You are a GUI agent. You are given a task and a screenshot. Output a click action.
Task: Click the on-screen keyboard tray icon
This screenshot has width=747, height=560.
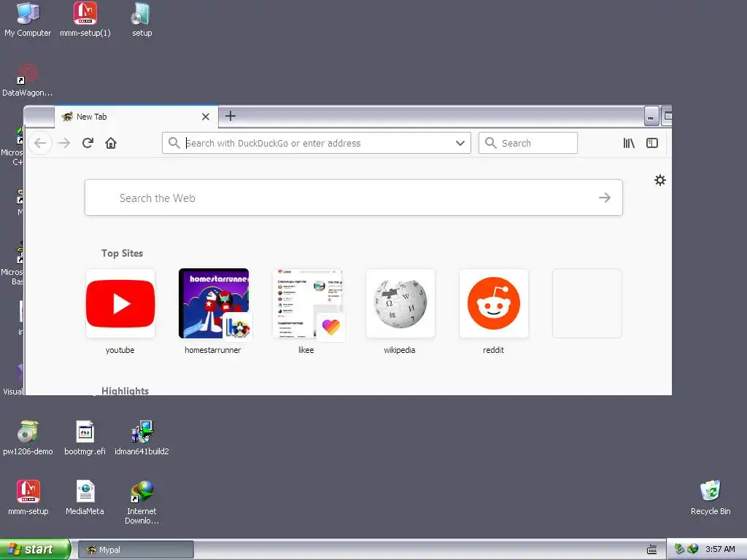651,550
